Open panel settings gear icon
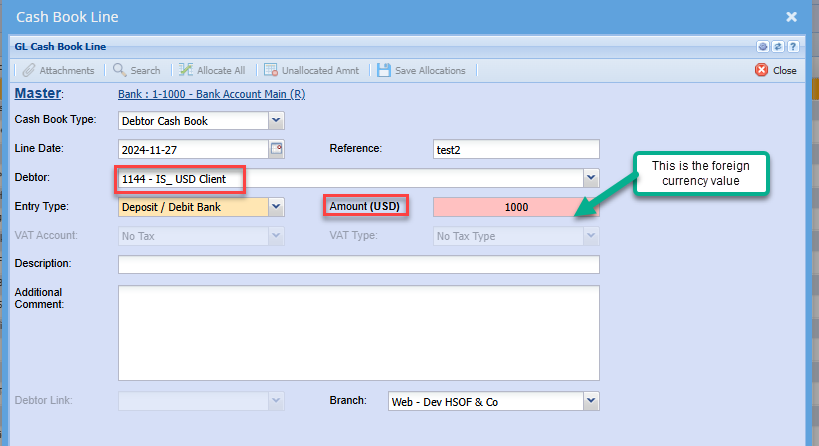This screenshot has width=819, height=446. (763, 46)
